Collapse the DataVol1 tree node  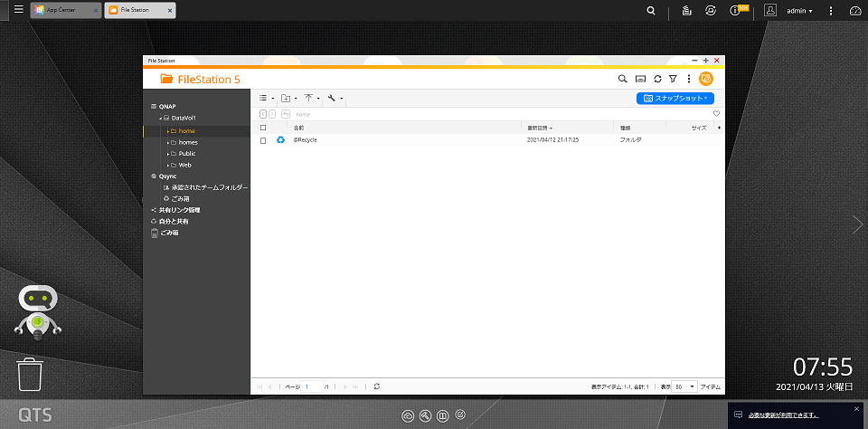click(x=161, y=118)
